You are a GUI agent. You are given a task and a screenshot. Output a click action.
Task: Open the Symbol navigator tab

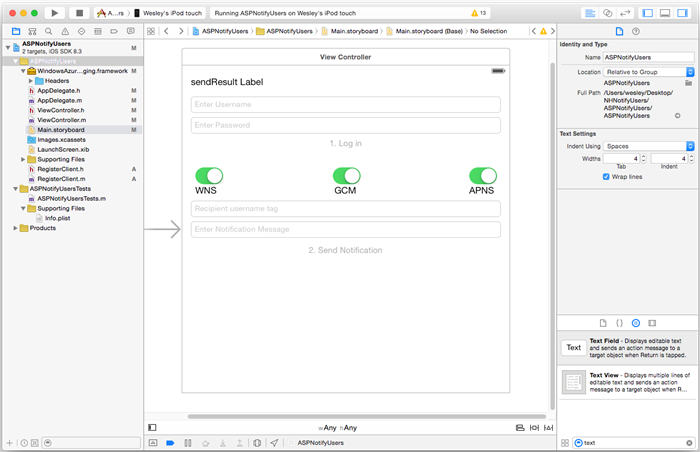point(32,31)
